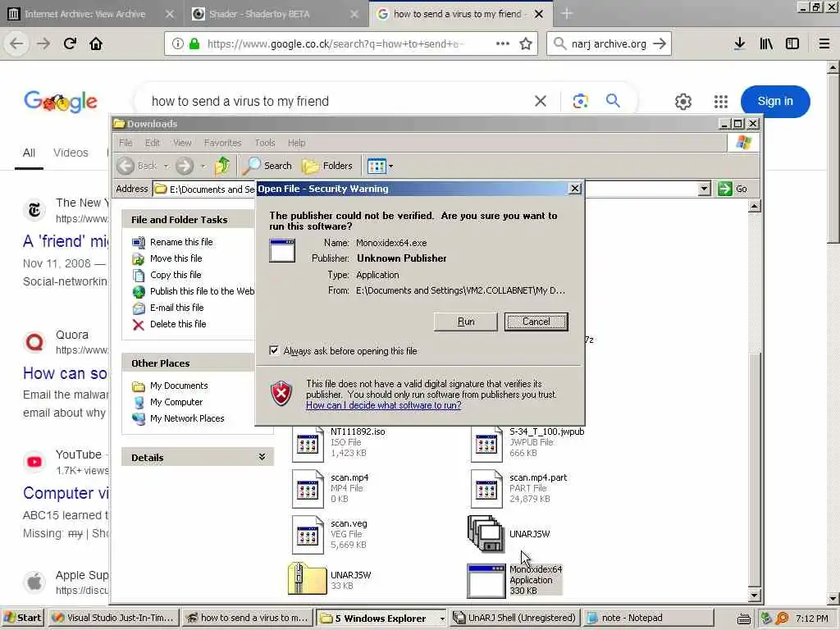Open the Help menu in Downloads window
This screenshot has width=840, height=630.
296,143
